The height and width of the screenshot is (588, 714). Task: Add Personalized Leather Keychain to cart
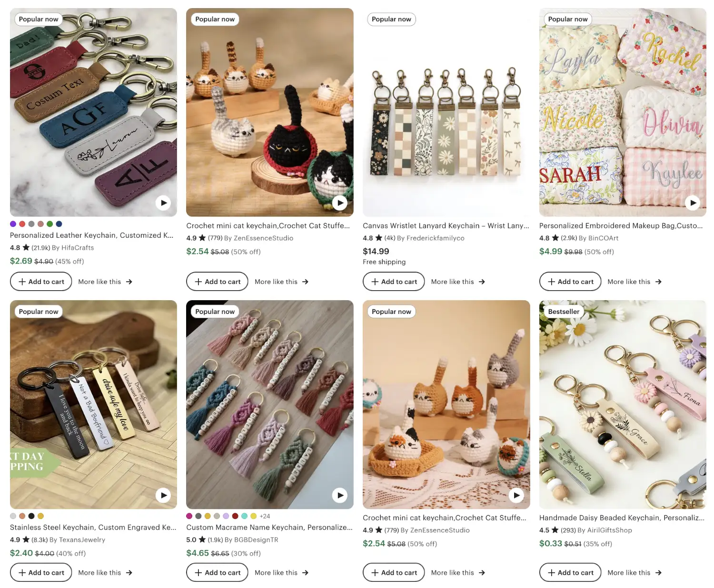click(x=41, y=282)
